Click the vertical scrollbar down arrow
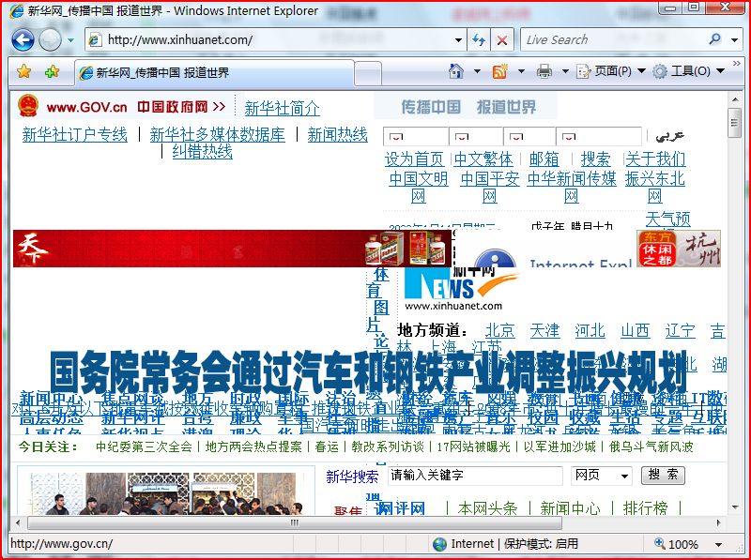 pyautogui.click(x=735, y=507)
